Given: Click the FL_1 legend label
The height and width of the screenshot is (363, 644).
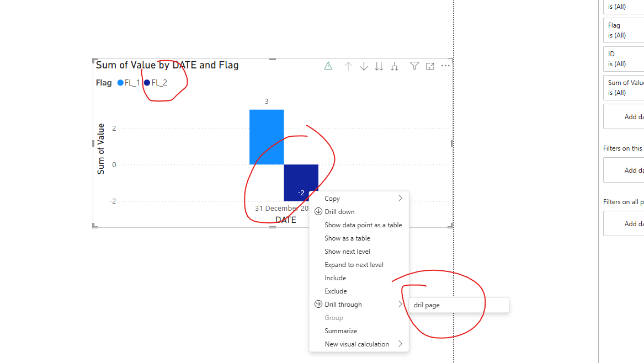Looking at the screenshot, I should tap(132, 83).
